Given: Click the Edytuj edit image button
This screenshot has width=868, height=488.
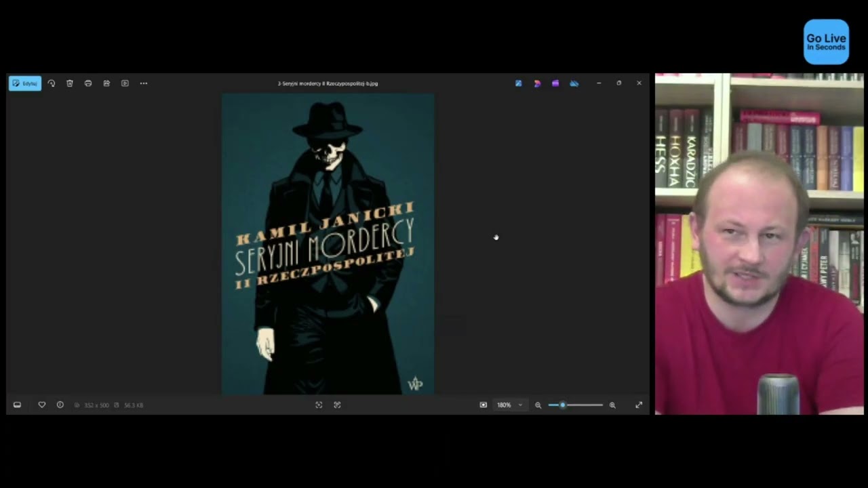Looking at the screenshot, I should (25, 83).
